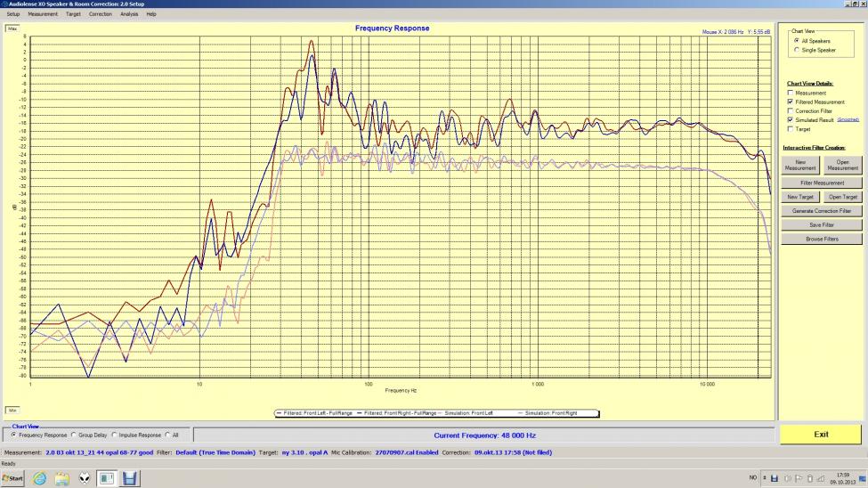868x488 pixels.
Task: Click the Open Target button
Action: pos(842,197)
